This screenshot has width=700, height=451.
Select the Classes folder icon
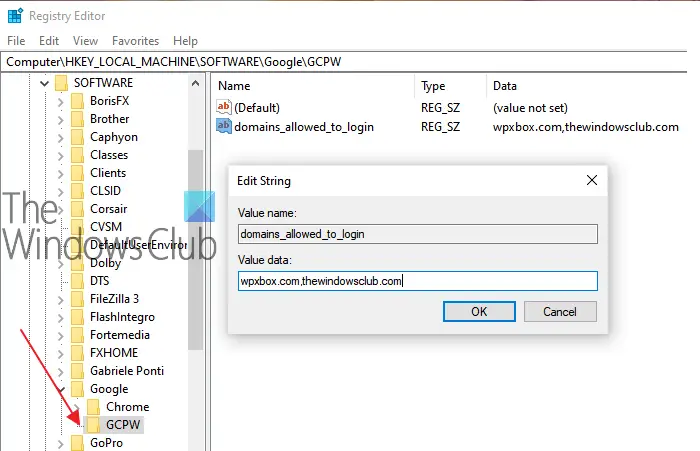click(x=77, y=155)
